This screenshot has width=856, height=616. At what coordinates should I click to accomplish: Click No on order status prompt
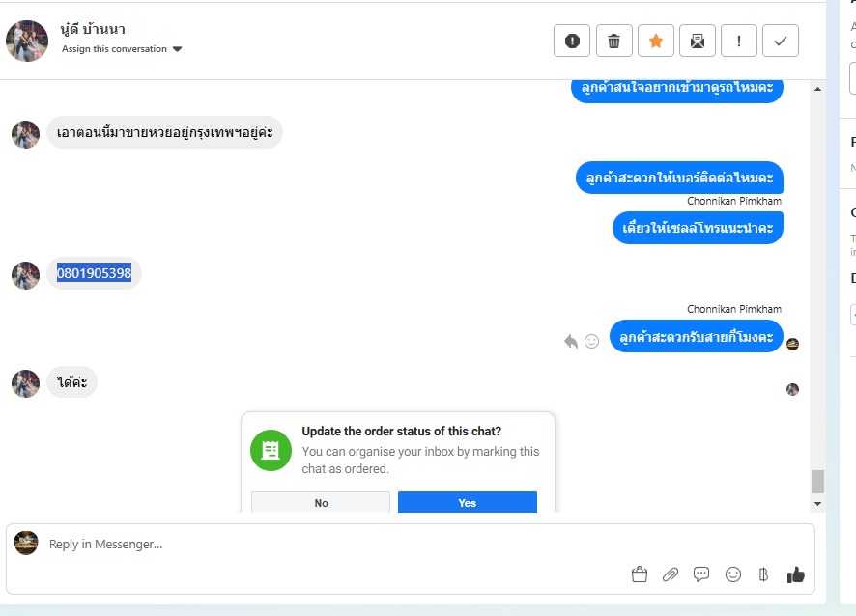pos(321,502)
